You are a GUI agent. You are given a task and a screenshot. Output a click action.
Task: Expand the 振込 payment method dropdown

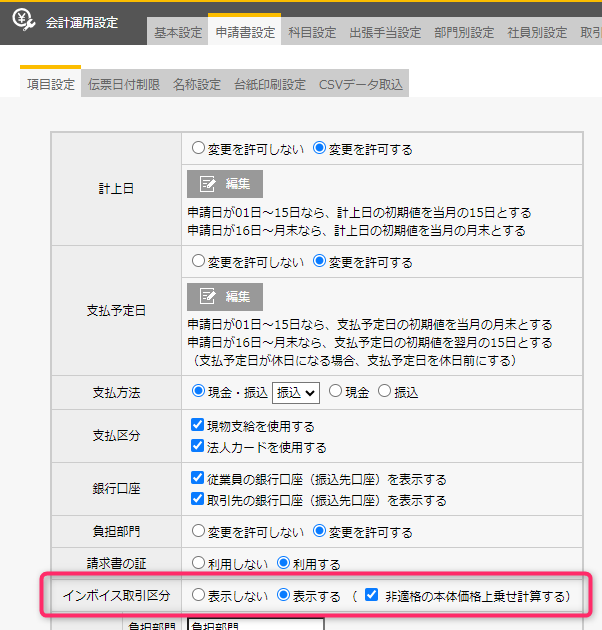pos(295,392)
